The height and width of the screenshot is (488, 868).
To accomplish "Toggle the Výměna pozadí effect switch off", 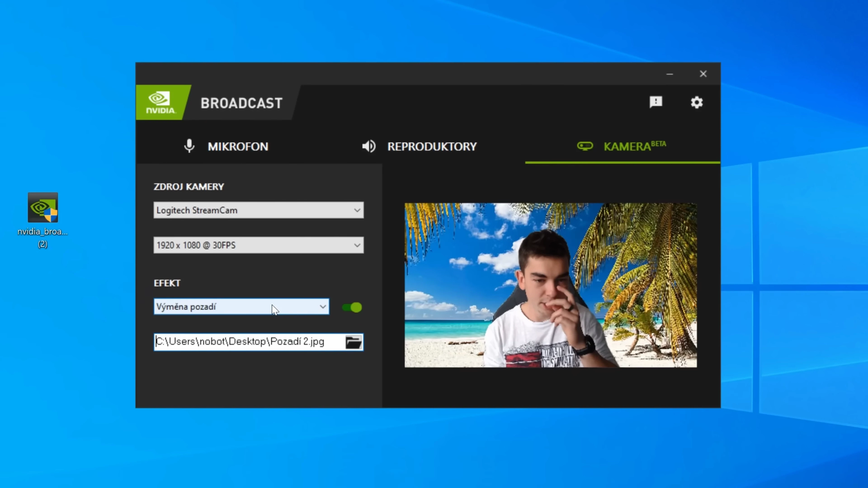I will (352, 307).
